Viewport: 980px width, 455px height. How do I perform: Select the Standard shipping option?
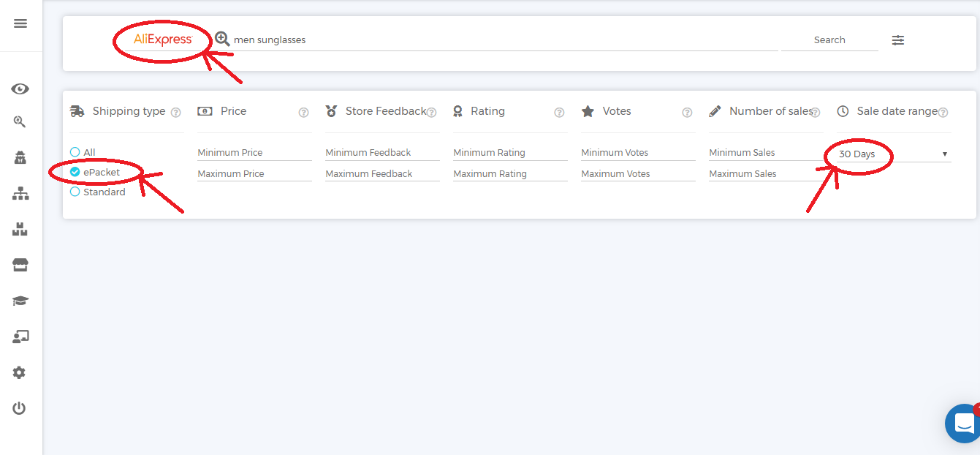click(x=75, y=192)
